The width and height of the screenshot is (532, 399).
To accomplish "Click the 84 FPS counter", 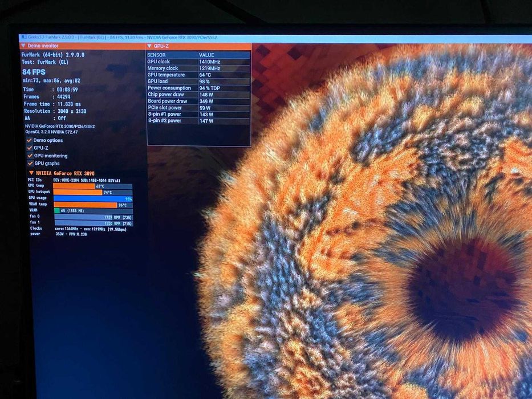I will point(34,72).
